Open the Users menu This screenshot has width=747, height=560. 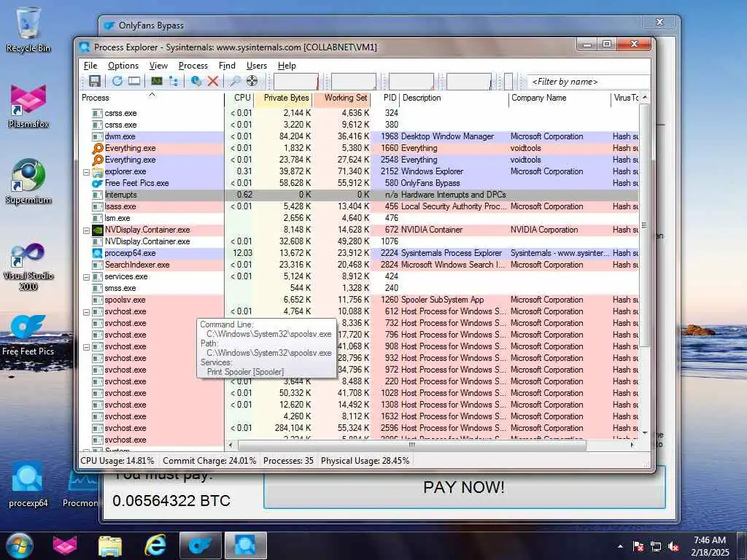pyautogui.click(x=256, y=66)
